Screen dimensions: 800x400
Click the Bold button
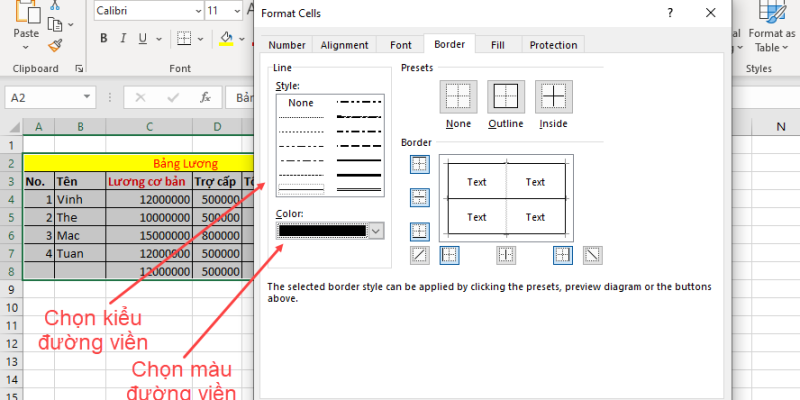[104, 39]
